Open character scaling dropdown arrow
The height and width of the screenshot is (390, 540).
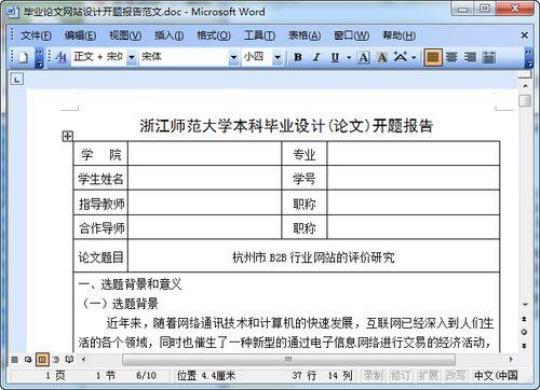414,58
